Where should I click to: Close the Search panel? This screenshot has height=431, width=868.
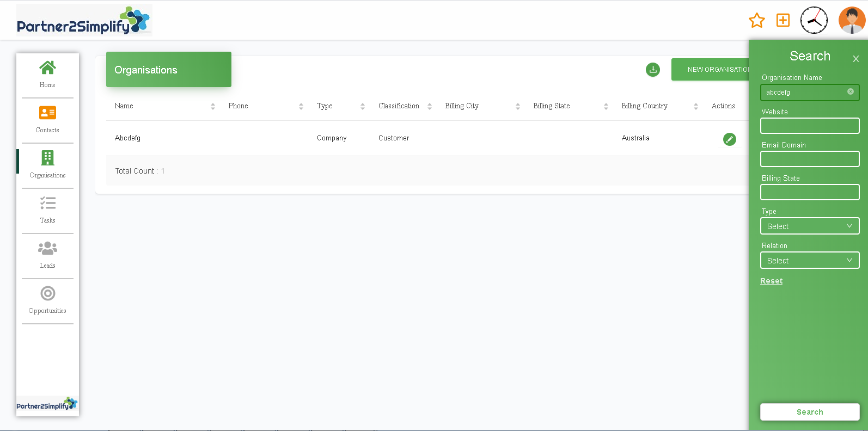855,59
